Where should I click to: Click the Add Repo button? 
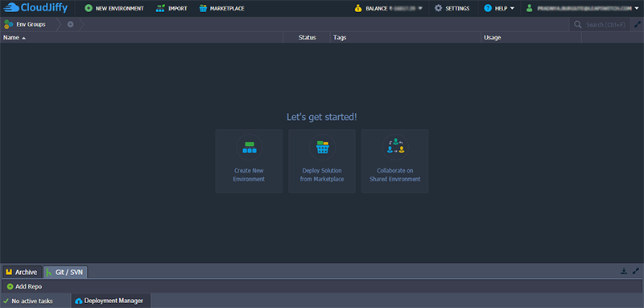(25, 286)
